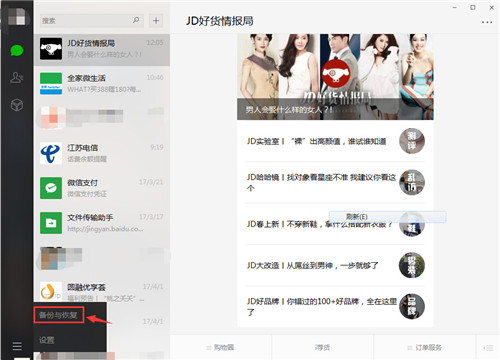Minimize the WeChat window
Viewport: 500px width, 360px height.
(455, 7)
